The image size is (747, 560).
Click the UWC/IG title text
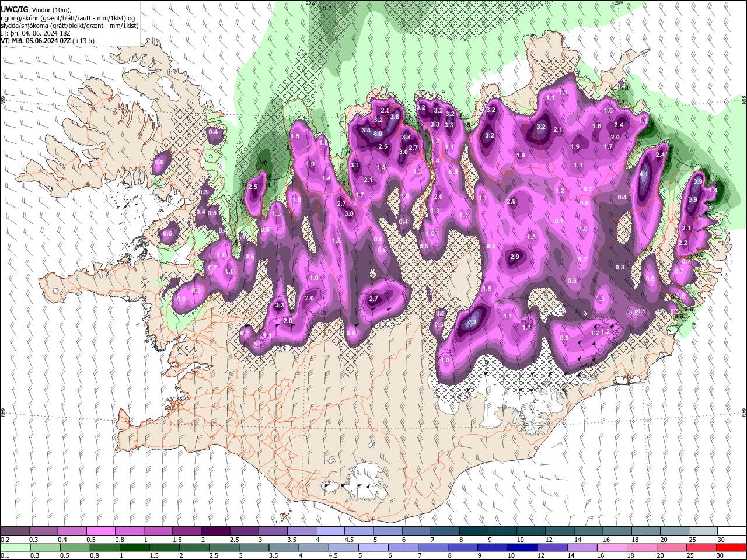[15, 9]
